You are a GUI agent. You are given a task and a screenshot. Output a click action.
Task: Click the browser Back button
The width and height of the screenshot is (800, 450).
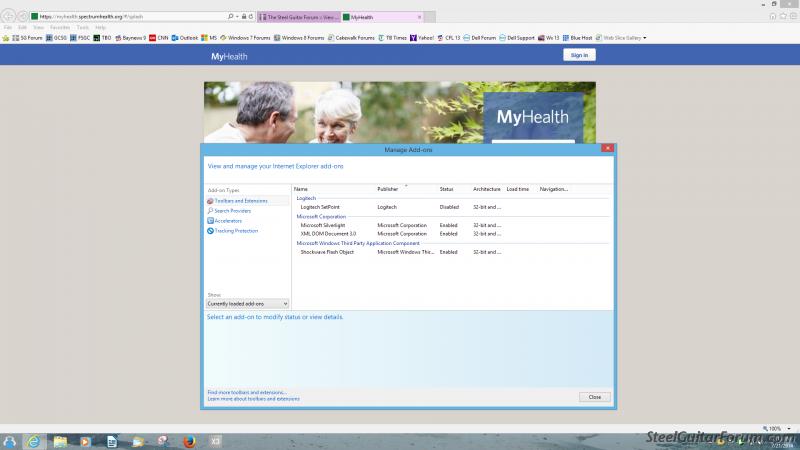9,16
